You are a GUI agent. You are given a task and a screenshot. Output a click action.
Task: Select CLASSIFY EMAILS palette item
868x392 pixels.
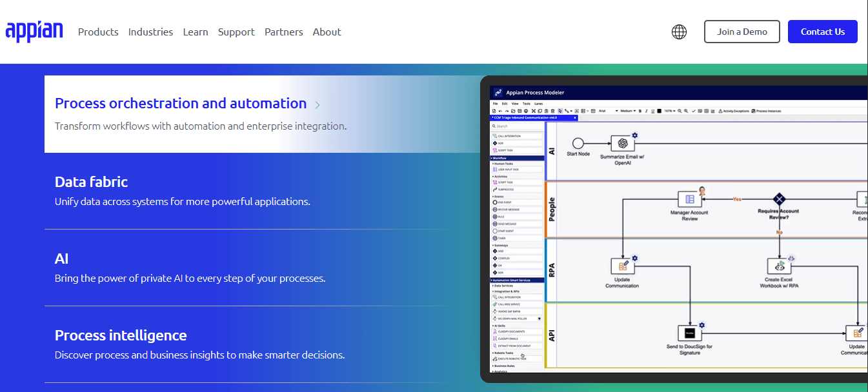[x=518, y=338]
